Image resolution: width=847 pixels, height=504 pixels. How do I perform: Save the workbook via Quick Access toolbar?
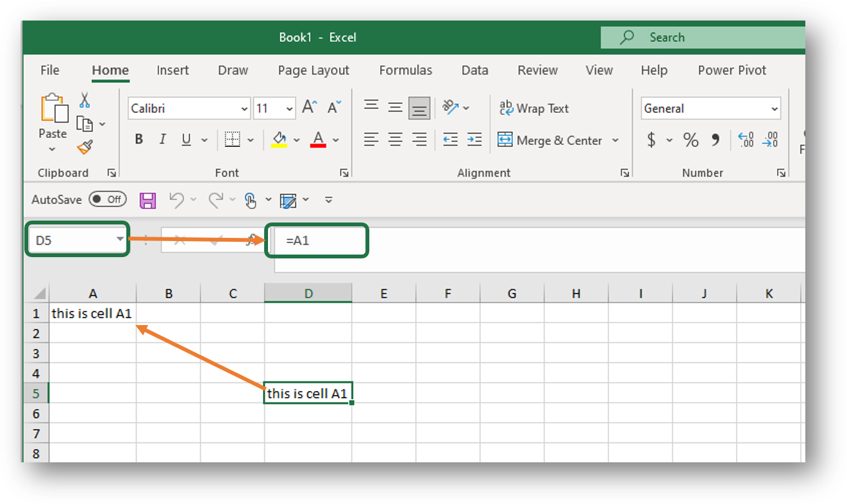pyautogui.click(x=147, y=199)
